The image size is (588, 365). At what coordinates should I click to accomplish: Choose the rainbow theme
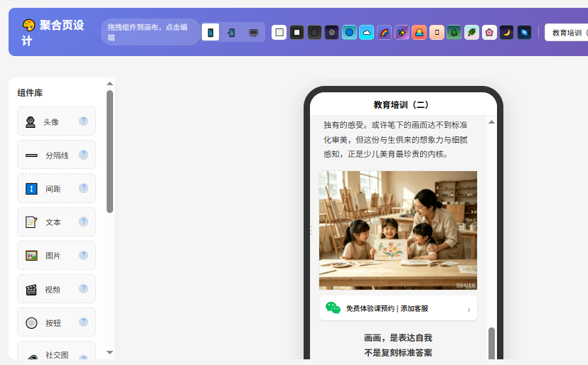[x=385, y=33]
